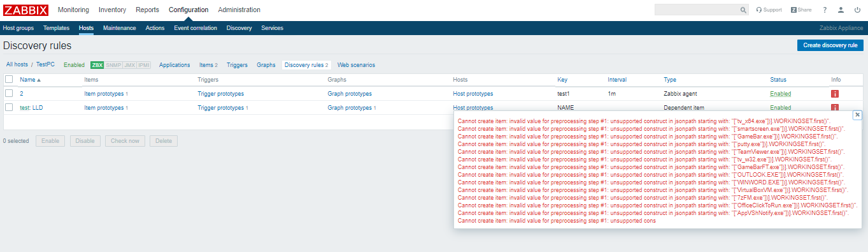Click the SNMP availability badge
The image size is (868, 252).
click(113, 65)
